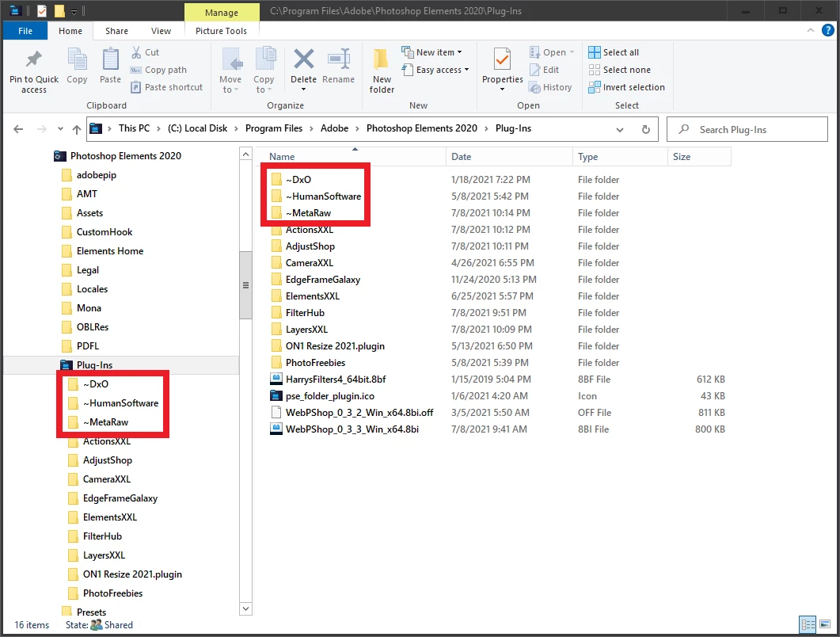The height and width of the screenshot is (637, 840).
Task: Open the Picture Tools tab
Action: [221, 31]
